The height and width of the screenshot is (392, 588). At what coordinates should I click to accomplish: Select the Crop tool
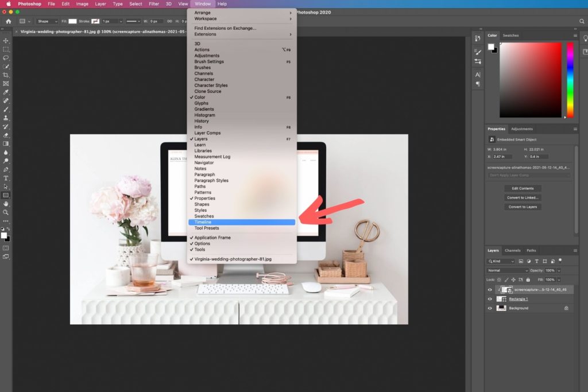7,75
